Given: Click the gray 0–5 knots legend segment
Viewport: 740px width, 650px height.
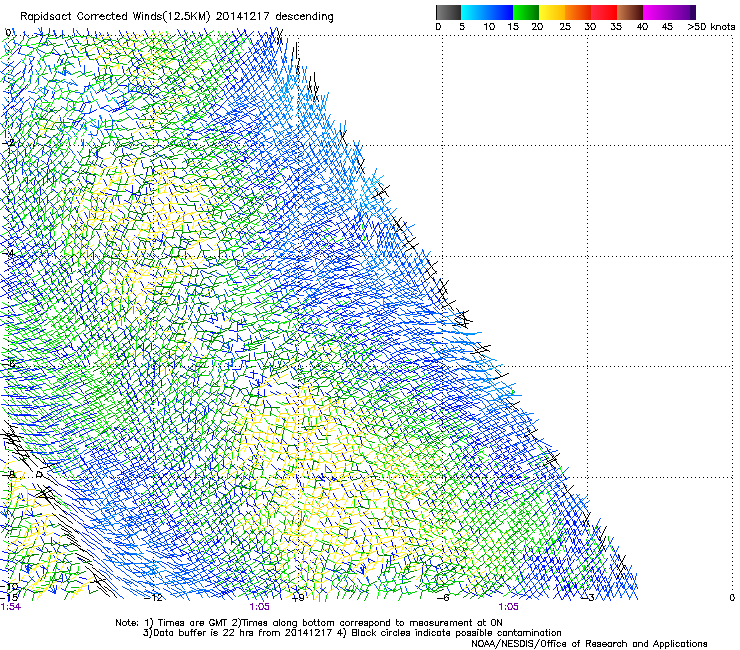Looking at the screenshot, I should [448, 12].
